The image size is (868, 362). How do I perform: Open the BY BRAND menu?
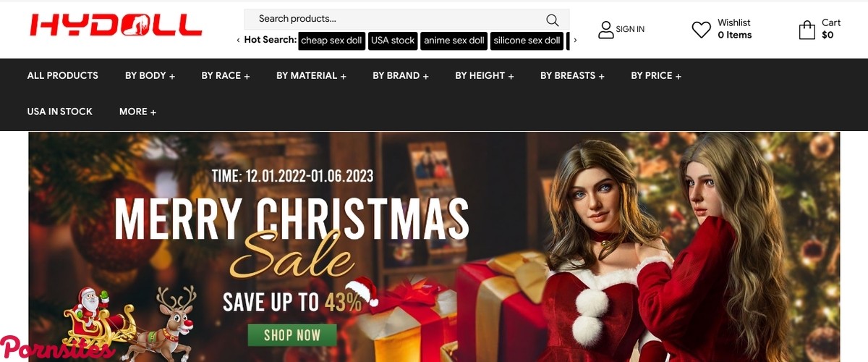tap(400, 75)
